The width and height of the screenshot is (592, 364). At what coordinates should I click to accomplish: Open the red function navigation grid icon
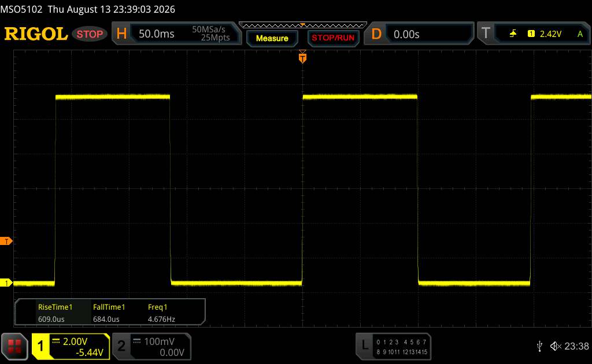click(14, 346)
